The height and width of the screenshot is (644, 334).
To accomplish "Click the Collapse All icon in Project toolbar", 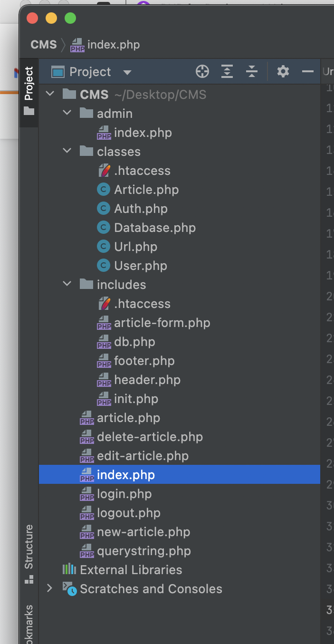I will (x=252, y=72).
